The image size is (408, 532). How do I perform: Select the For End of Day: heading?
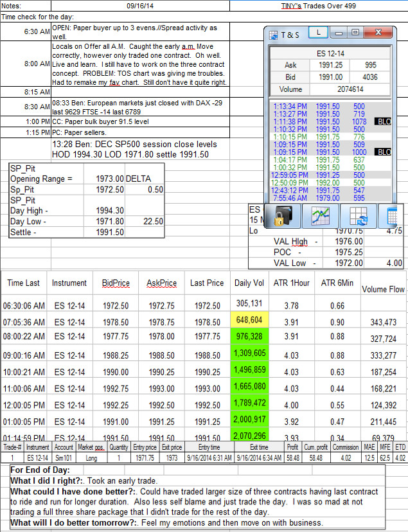coord(40,470)
